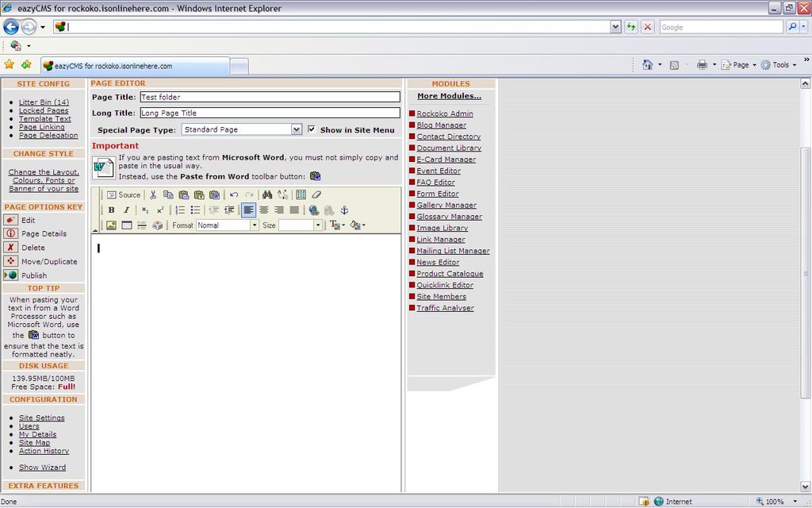This screenshot has width=812, height=508.
Task: Insert a hyperlink using the globe icon
Action: tap(314, 210)
